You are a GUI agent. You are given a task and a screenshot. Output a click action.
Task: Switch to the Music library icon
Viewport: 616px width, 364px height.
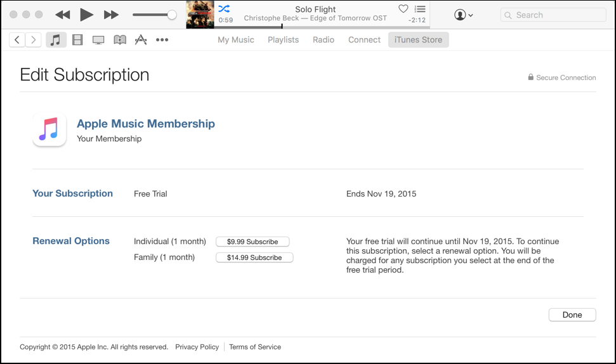pyautogui.click(x=56, y=40)
